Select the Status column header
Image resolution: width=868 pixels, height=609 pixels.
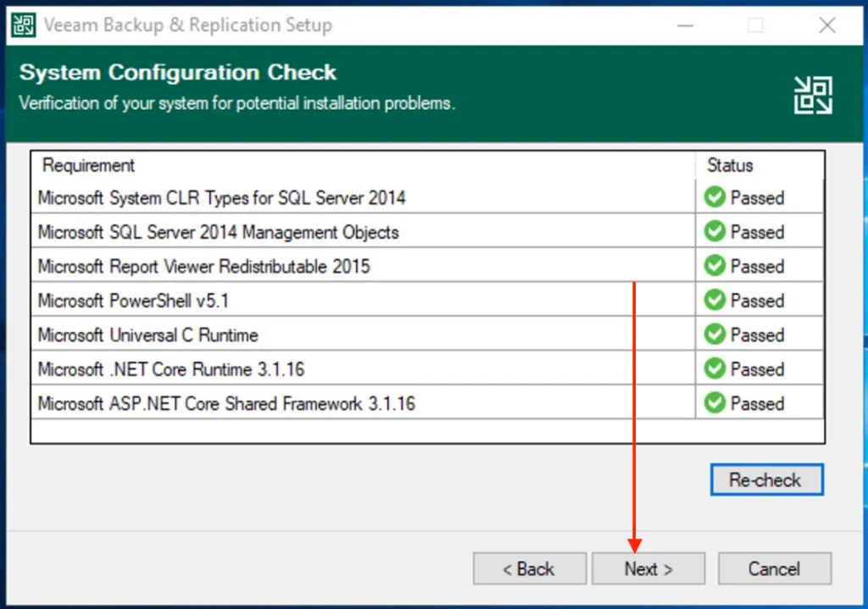coord(759,165)
